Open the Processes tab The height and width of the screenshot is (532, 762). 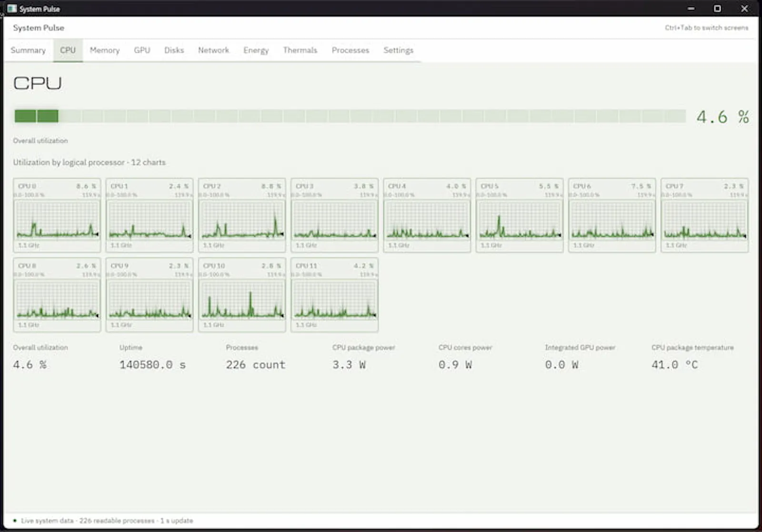351,50
